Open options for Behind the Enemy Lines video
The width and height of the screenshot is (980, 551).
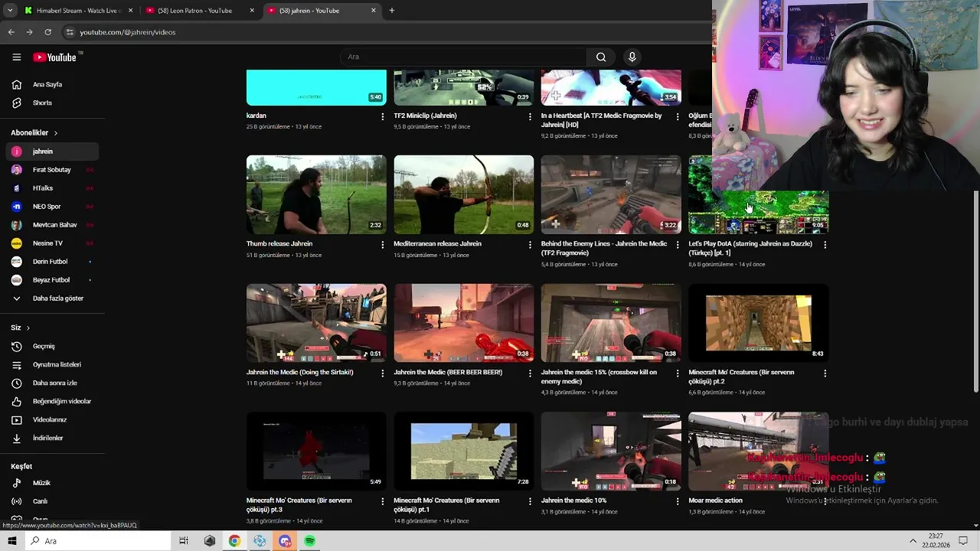click(677, 245)
